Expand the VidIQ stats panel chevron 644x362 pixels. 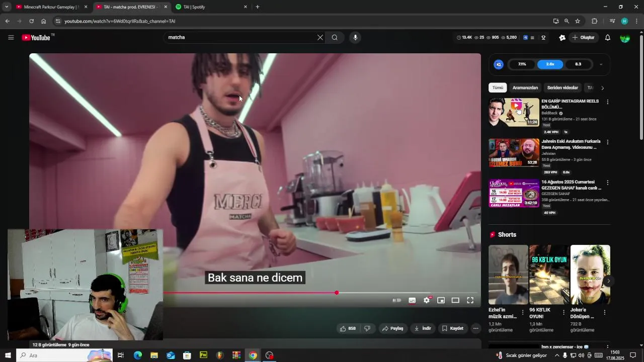pyautogui.click(x=601, y=64)
